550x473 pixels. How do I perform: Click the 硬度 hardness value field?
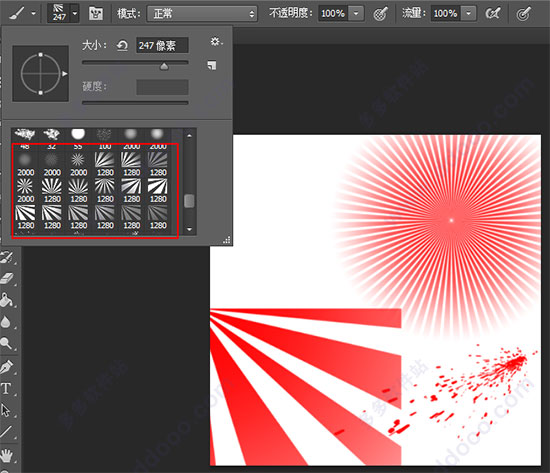(x=162, y=87)
